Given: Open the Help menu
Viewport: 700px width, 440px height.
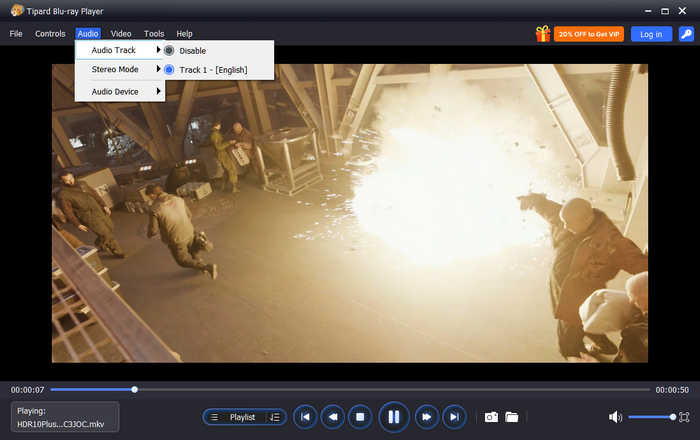Looking at the screenshot, I should coord(184,34).
